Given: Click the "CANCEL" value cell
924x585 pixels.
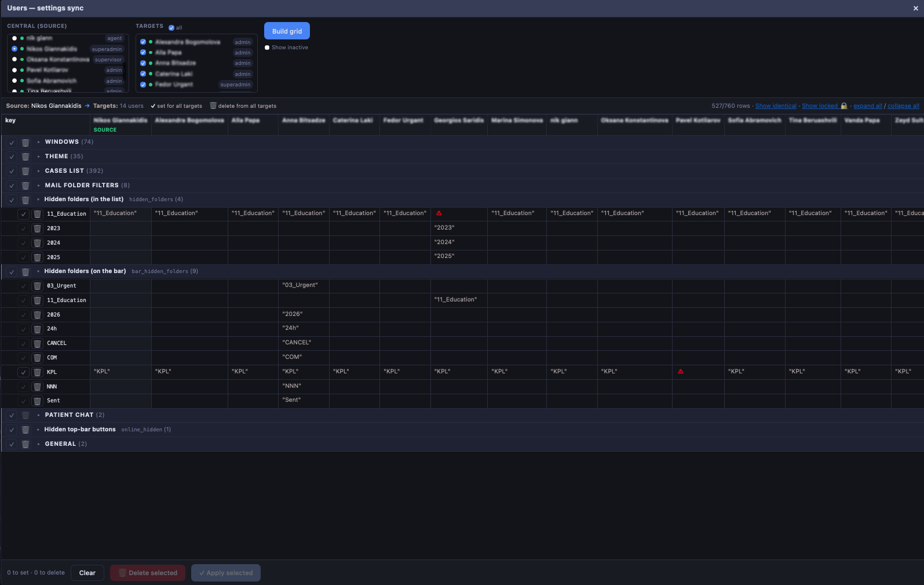Looking at the screenshot, I should click(x=304, y=343).
